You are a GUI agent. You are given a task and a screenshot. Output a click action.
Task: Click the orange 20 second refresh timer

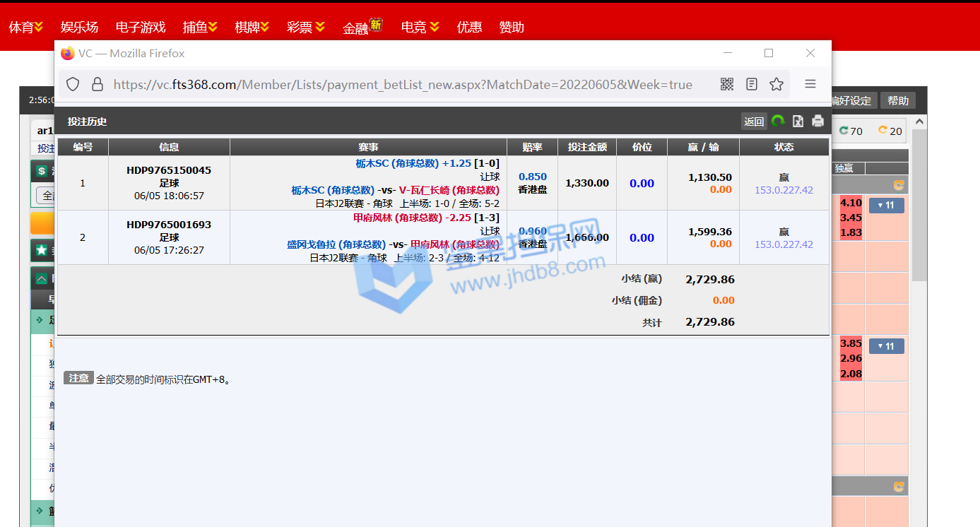pos(890,131)
